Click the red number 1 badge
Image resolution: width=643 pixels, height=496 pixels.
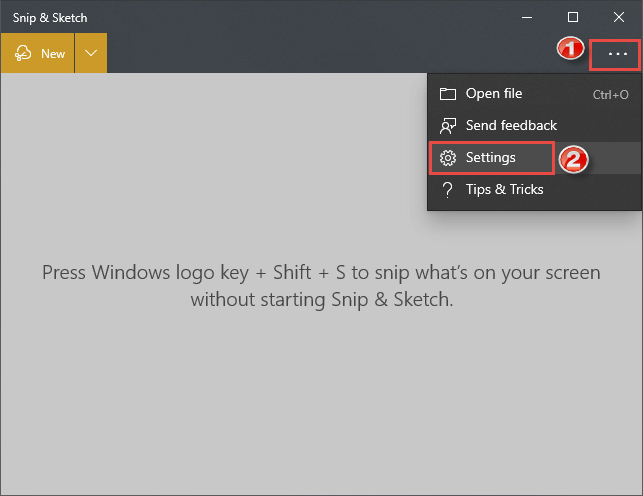click(x=570, y=48)
